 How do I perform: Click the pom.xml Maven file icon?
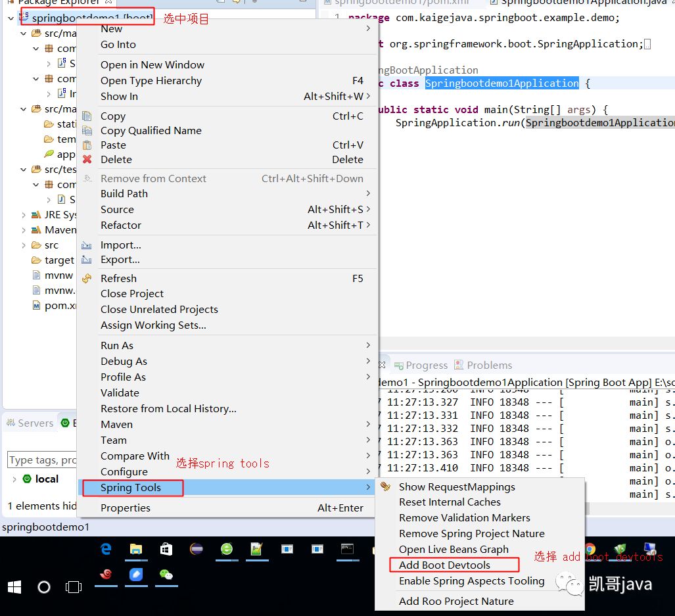tap(37, 306)
